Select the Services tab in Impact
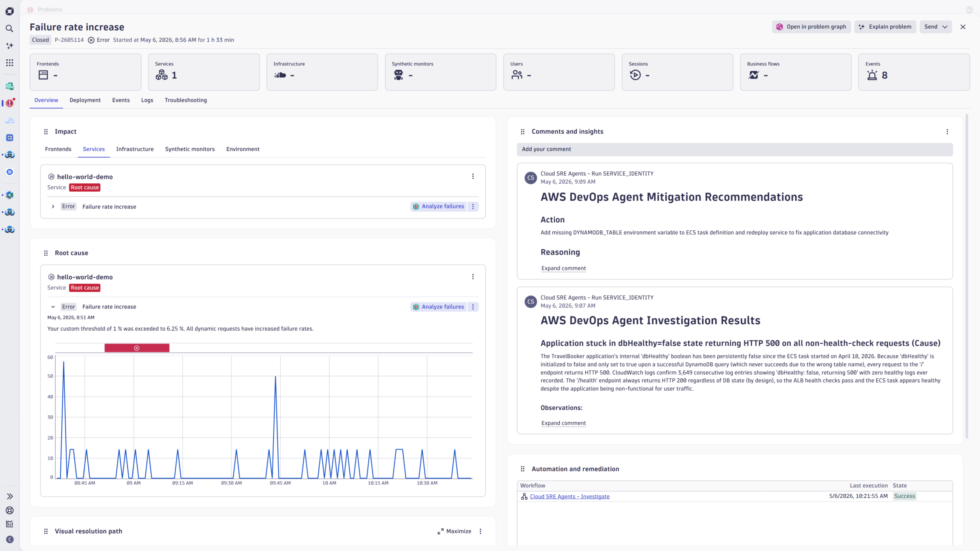The height and width of the screenshot is (551, 980). (94, 149)
